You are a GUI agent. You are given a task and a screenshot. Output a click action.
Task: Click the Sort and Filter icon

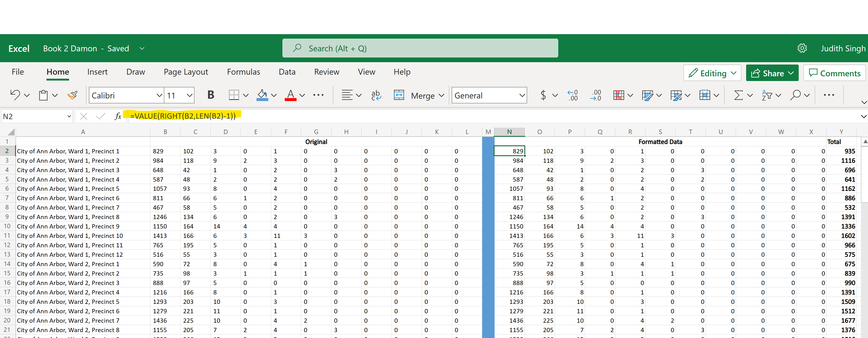pyautogui.click(x=767, y=95)
